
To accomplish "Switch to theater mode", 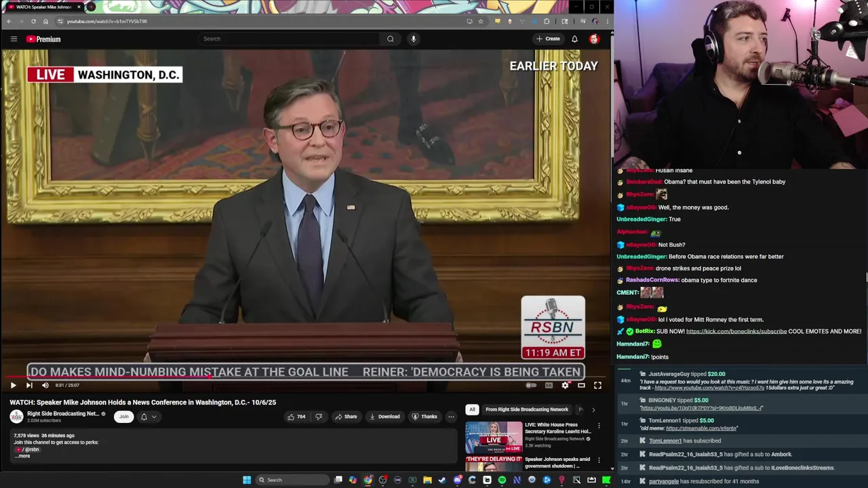I will pyautogui.click(x=581, y=385).
